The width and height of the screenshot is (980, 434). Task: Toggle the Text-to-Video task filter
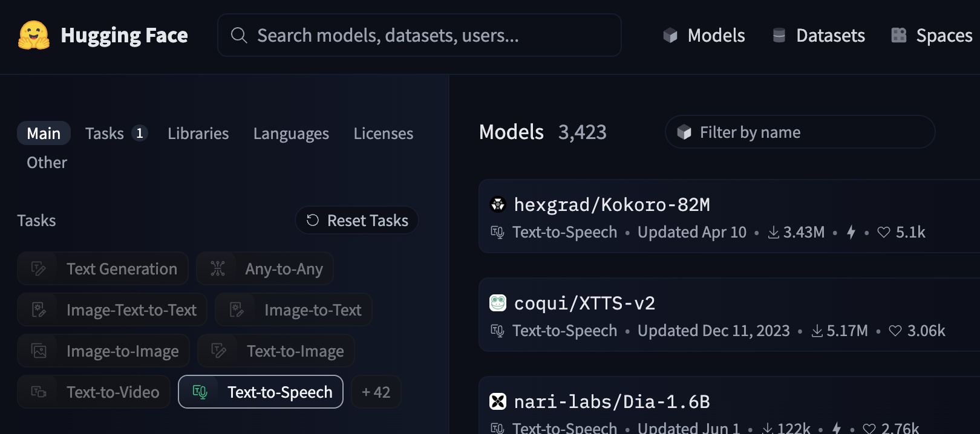pos(94,392)
